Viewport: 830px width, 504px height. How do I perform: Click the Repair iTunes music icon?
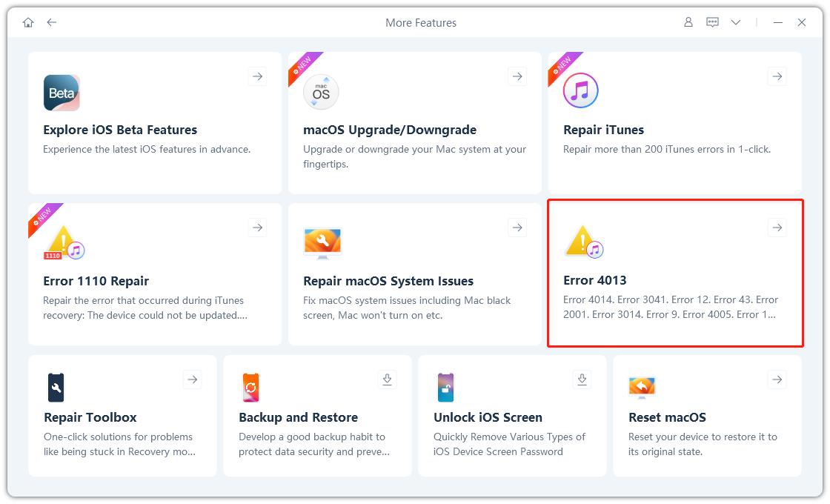coord(580,91)
